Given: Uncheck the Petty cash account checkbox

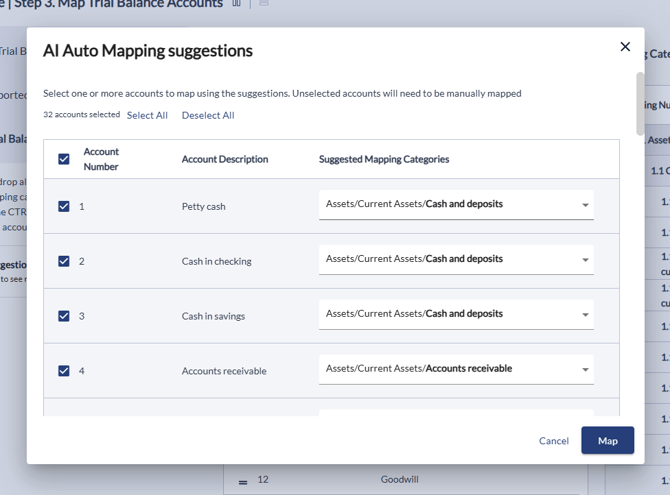Looking at the screenshot, I should click(64, 206).
